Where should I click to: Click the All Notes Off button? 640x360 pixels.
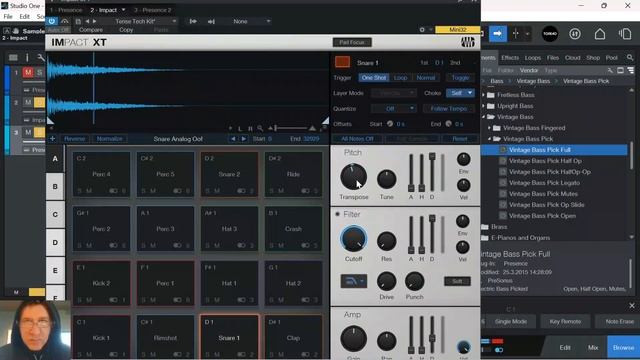[x=357, y=139]
